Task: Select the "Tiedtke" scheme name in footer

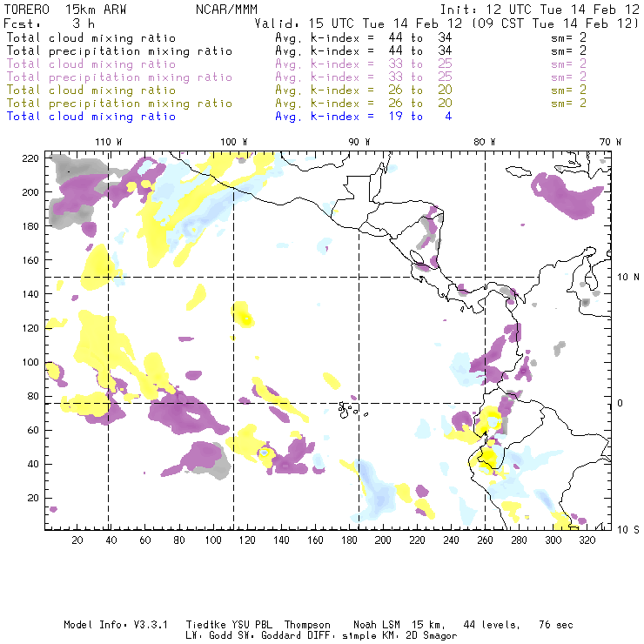Action: 206,625
